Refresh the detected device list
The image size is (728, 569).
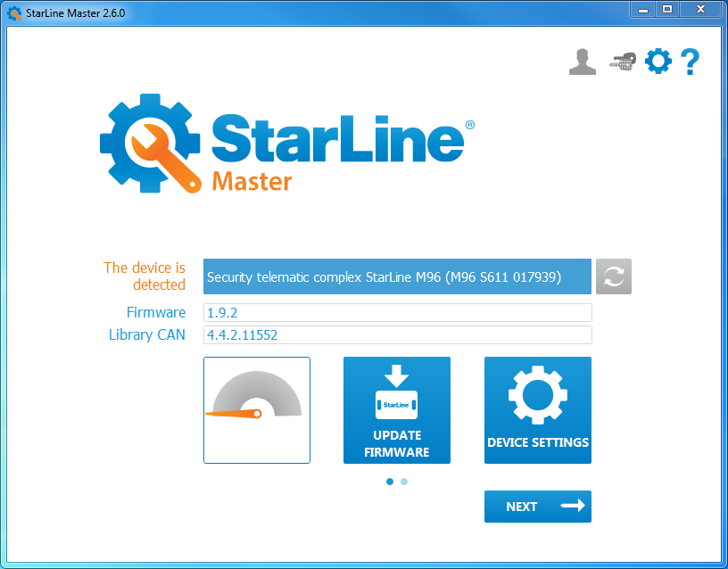(x=614, y=276)
